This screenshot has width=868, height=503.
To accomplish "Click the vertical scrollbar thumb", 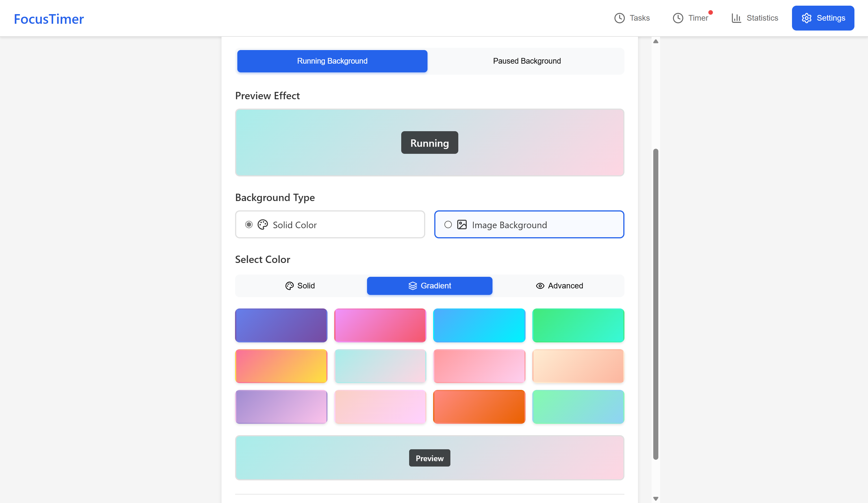I will coord(656,304).
